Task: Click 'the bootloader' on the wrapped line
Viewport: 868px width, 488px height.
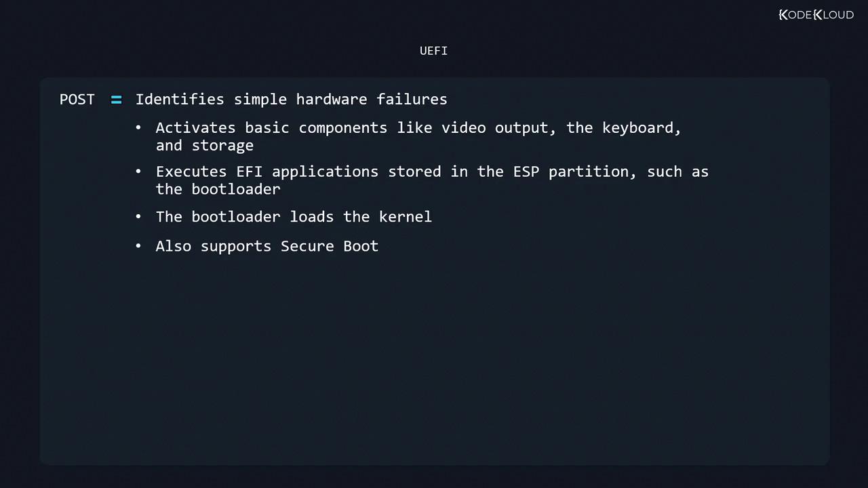Action: coord(218,190)
